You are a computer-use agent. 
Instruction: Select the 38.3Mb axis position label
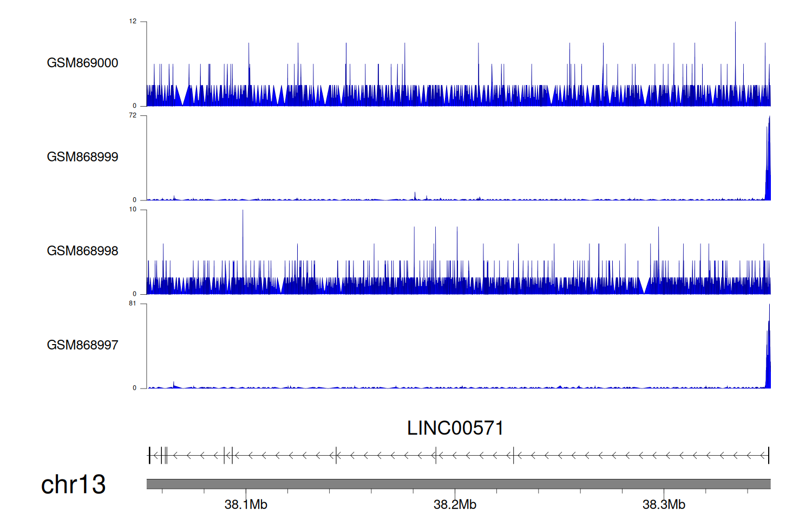click(x=664, y=504)
